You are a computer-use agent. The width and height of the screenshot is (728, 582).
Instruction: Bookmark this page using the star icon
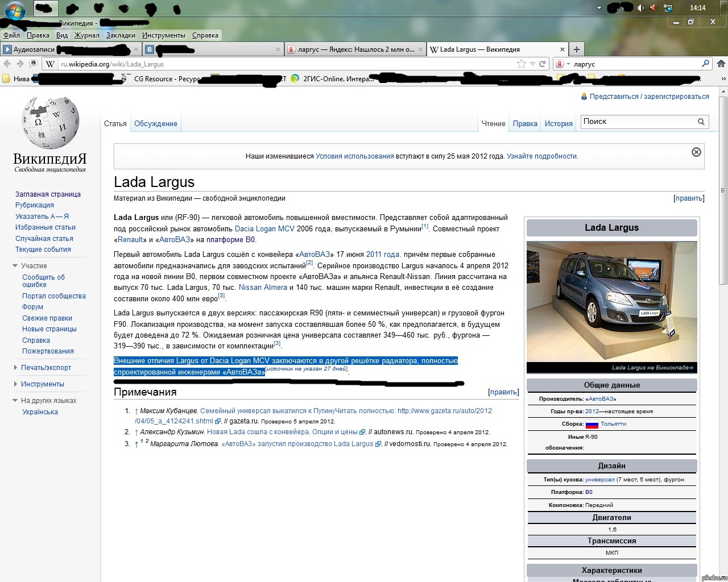pos(521,64)
